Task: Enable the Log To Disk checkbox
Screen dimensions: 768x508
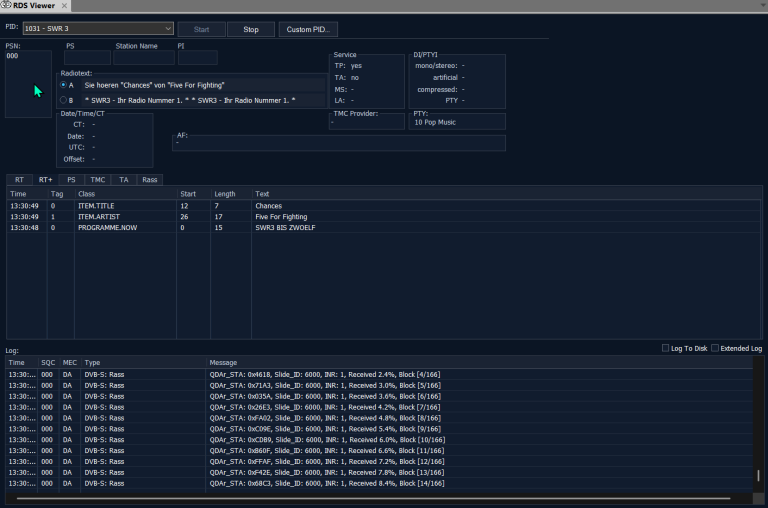Action: pyautogui.click(x=665, y=348)
